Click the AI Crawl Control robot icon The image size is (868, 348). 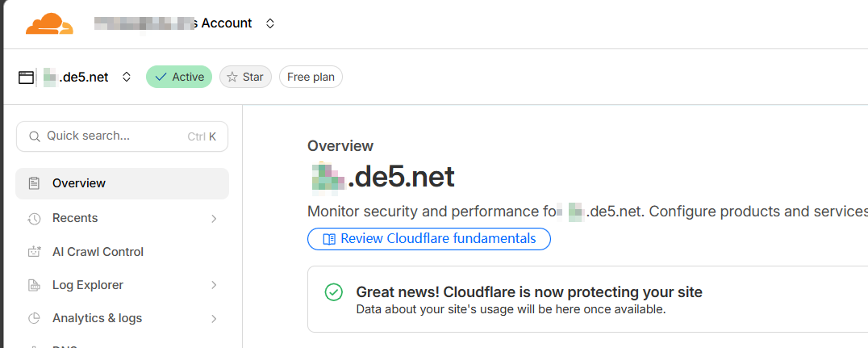(34, 252)
